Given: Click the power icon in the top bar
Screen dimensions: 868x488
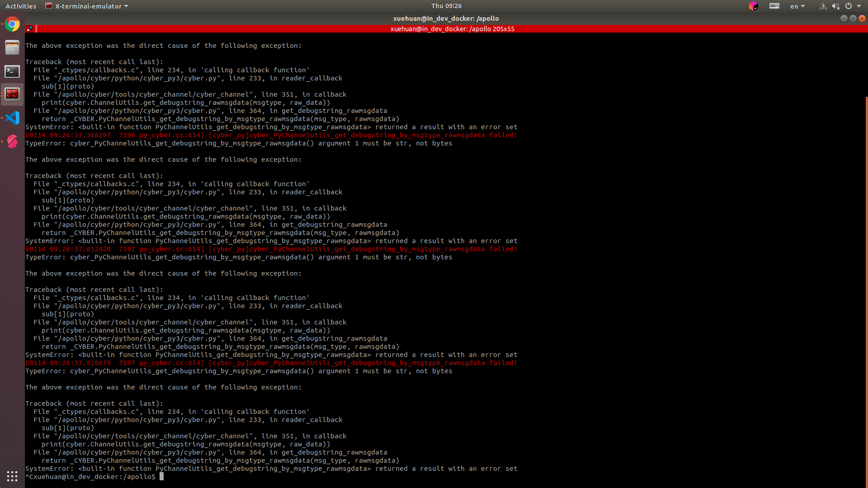Looking at the screenshot, I should pyautogui.click(x=849, y=6).
